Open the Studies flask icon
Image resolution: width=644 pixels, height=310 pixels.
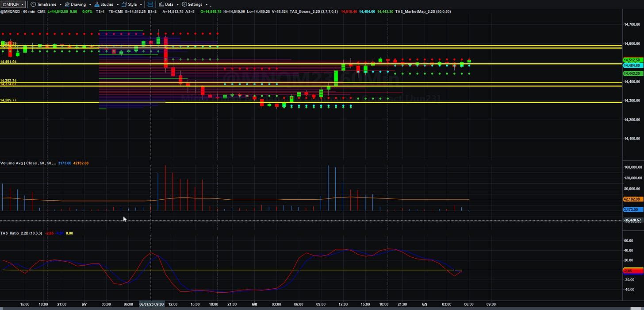tap(97, 4)
